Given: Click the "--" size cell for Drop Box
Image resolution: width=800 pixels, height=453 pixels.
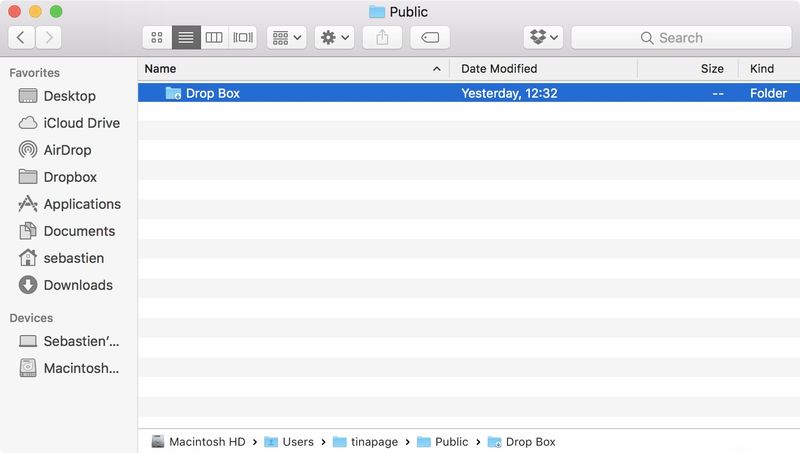Looking at the screenshot, I should pyautogui.click(x=718, y=94).
